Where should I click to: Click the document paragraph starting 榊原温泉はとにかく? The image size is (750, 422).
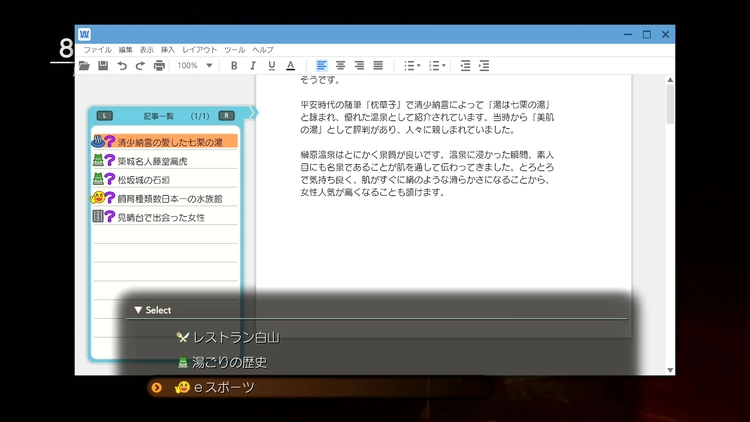point(427,173)
